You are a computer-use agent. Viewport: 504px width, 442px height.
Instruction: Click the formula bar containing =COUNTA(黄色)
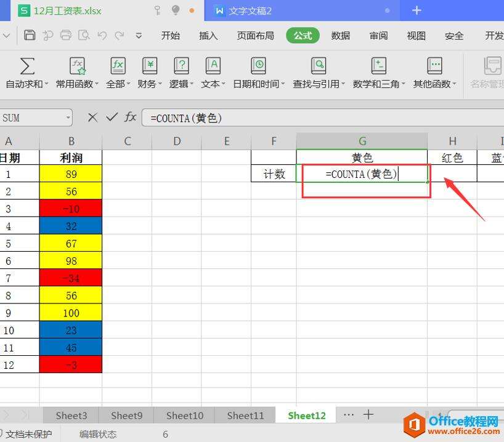(x=323, y=118)
